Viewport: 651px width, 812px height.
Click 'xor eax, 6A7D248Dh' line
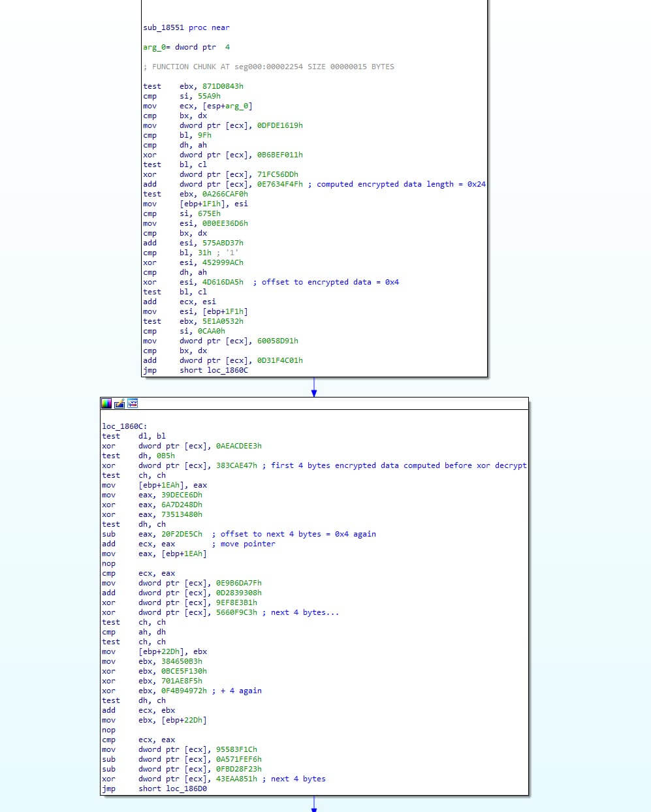(x=152, y=505)
